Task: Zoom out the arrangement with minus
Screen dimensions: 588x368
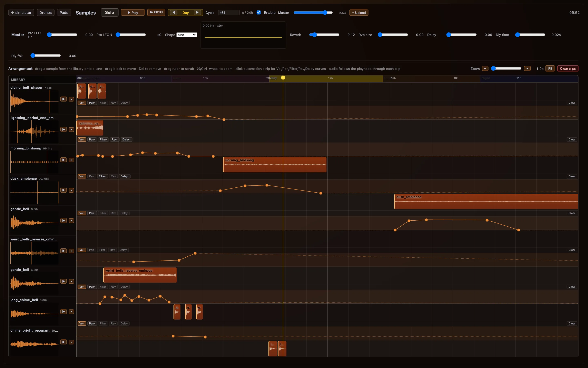Action: [485, 69]
